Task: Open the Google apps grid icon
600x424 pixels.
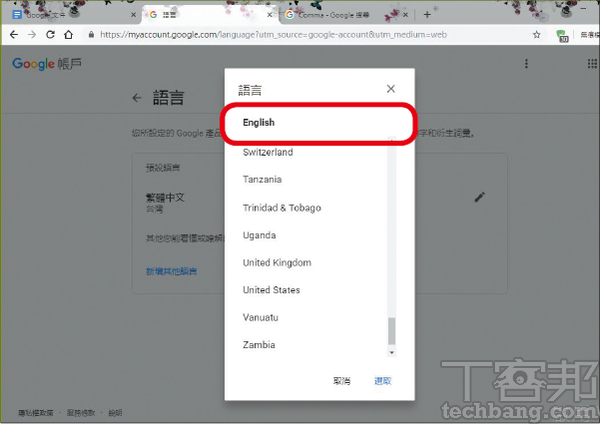Action: coord(592,64)
